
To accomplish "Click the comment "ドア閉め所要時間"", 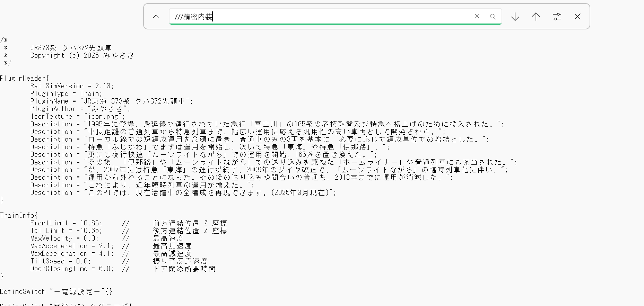I will click(184, 269).
